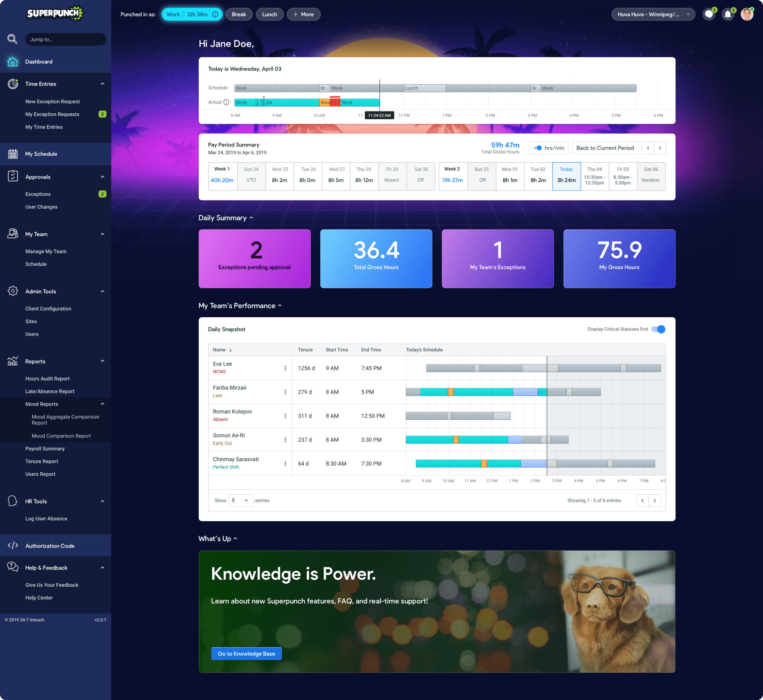Collapse the Daily Summary section
Screen dimensions: 763x700
click(x=251, y=218)
